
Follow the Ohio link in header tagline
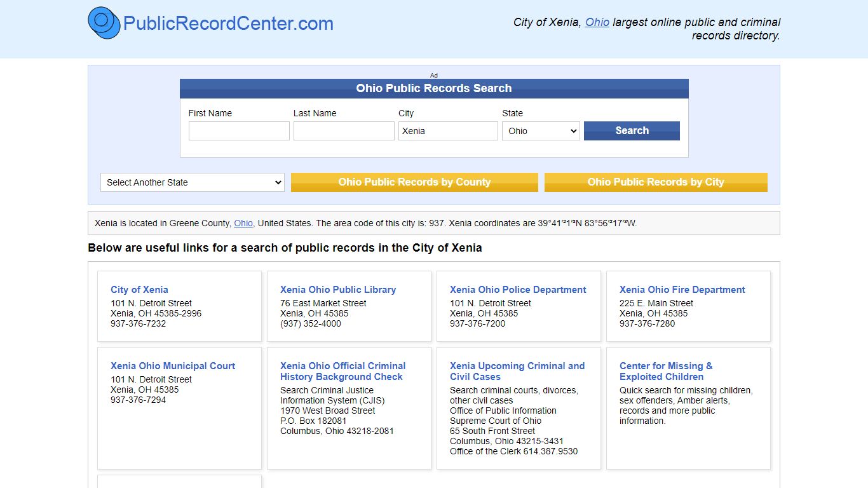pos(597,22)
